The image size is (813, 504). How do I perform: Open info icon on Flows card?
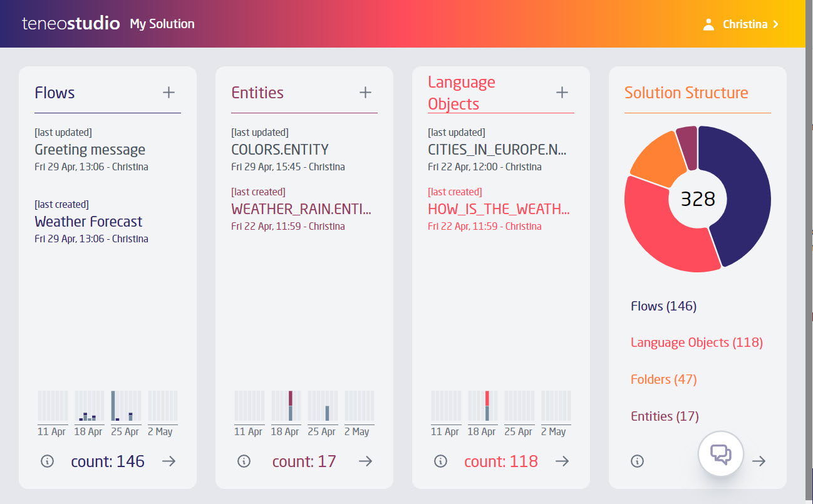(x=47, y=461)
